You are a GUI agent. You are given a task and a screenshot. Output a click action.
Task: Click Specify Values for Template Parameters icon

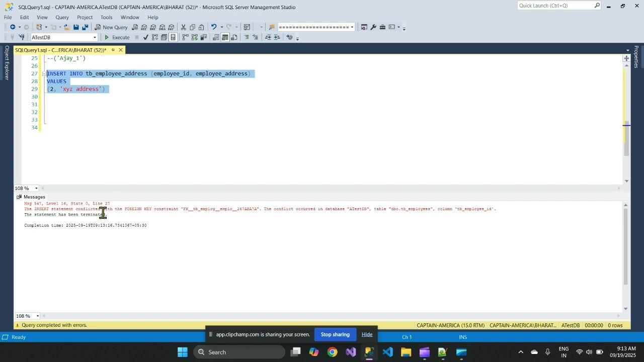289,37
